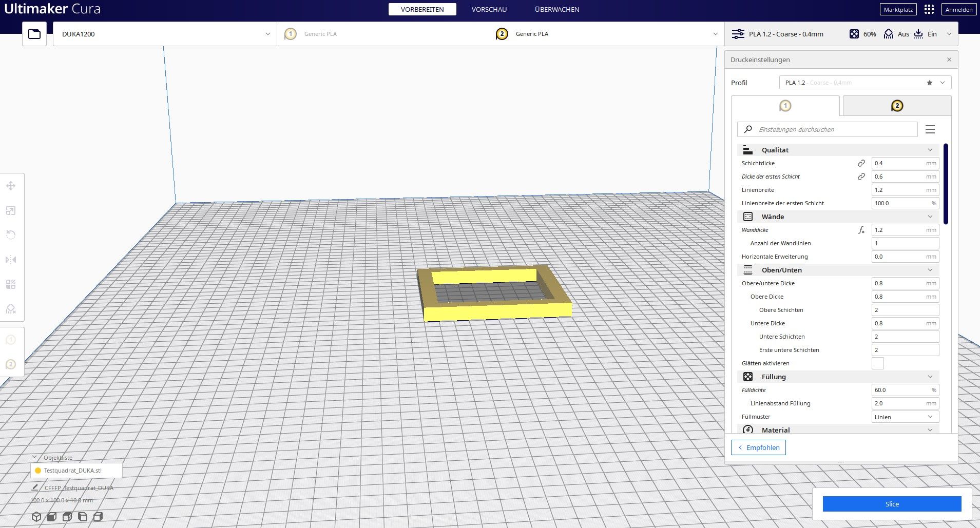Screen dimensions: 980x528
Task: Open the Marktplatz
Action: coord(898,9)
